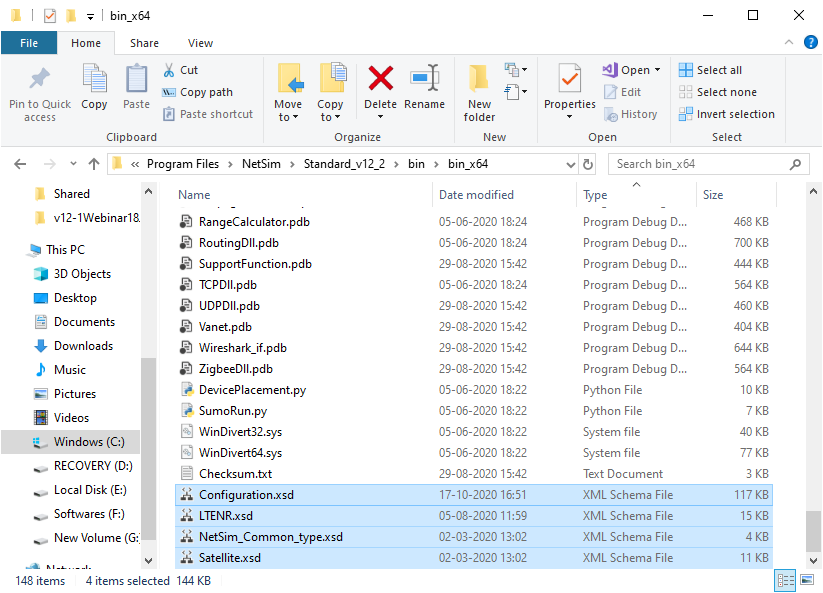Switch to the Home ribbon tab
Viewport: 823px width, 593px height.
click(86, 43)
